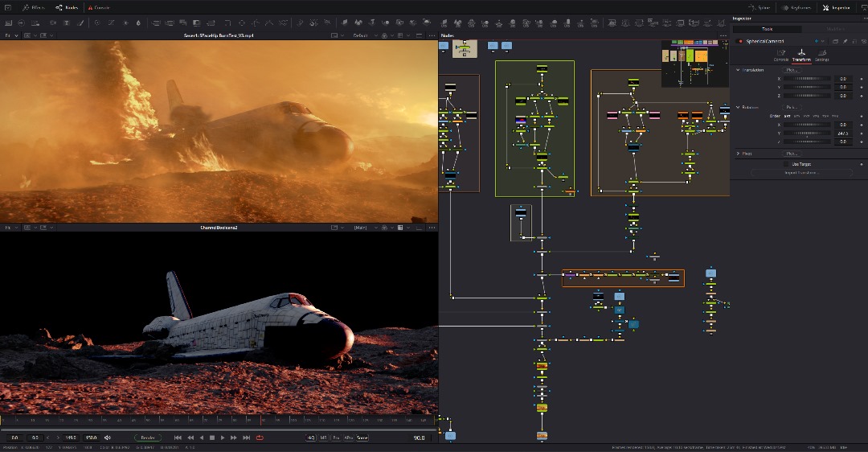Play the composition forward

click(x=223, y=438)
